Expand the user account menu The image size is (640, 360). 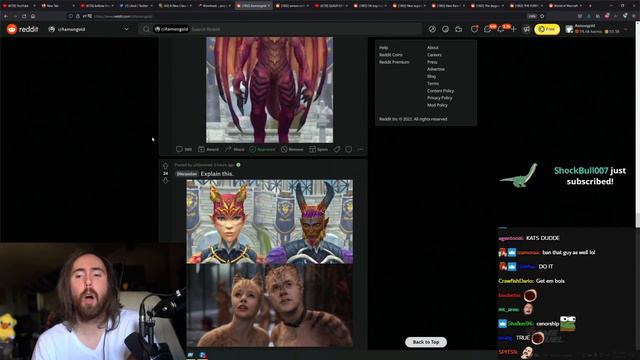click(598, 29)
